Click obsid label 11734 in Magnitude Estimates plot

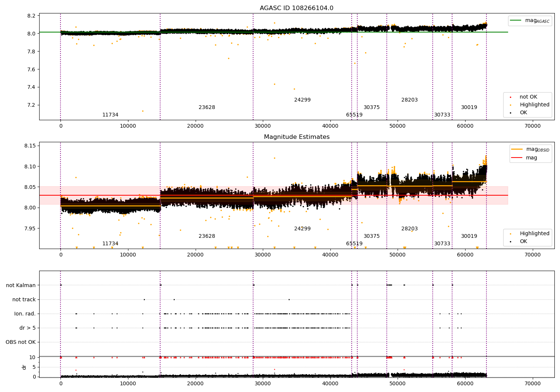pyautogui.click(x=110, y=244)
